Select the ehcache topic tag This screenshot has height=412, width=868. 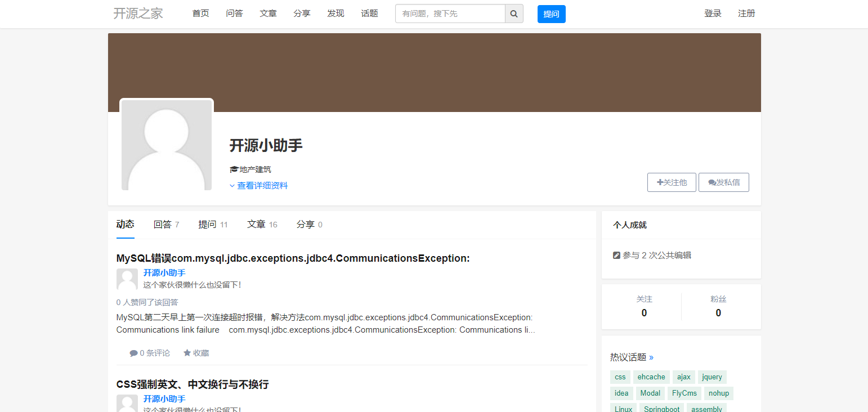tap(651, 377)
